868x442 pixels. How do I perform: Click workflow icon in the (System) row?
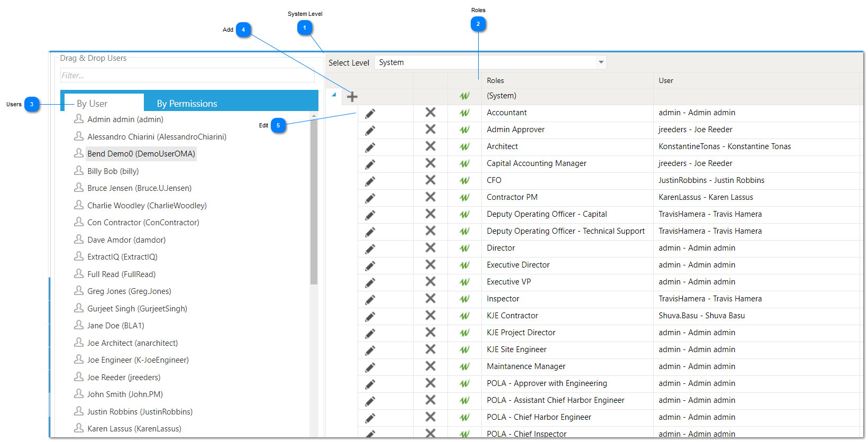pos(464,96)
